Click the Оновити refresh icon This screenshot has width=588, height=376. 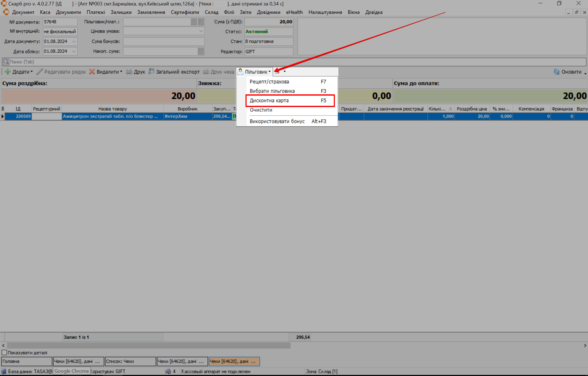tap(557, 72)
